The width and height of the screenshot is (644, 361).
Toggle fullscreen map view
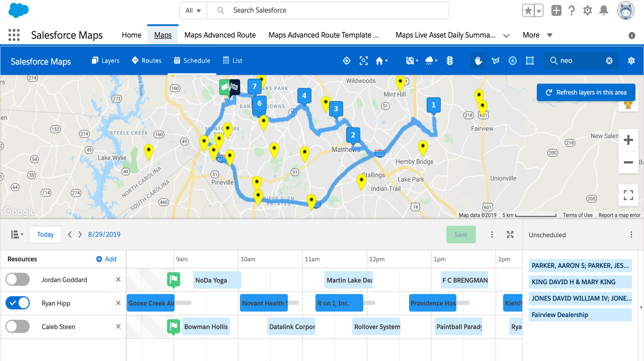click(x=628, y=195)
